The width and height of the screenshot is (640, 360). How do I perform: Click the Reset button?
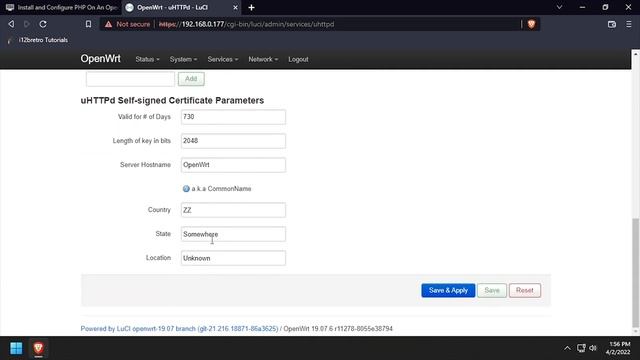(524, 290)
